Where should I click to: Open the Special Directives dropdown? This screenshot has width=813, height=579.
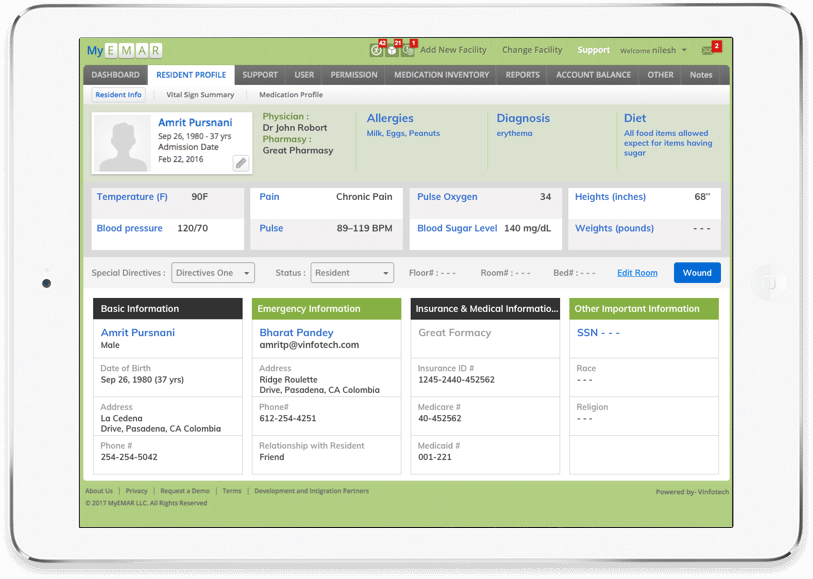coord(213,273)
